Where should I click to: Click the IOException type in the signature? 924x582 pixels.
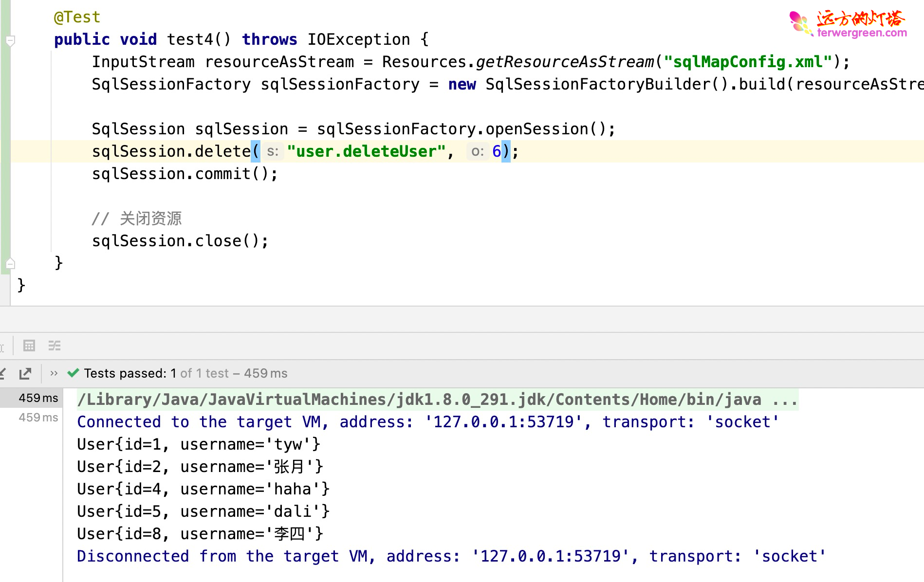359,39
